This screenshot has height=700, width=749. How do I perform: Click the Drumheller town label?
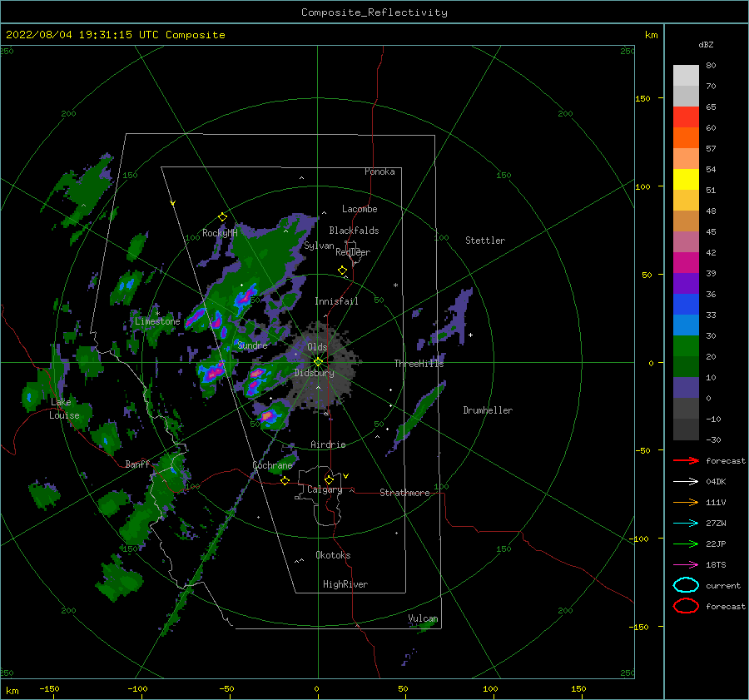coord(487,410)
